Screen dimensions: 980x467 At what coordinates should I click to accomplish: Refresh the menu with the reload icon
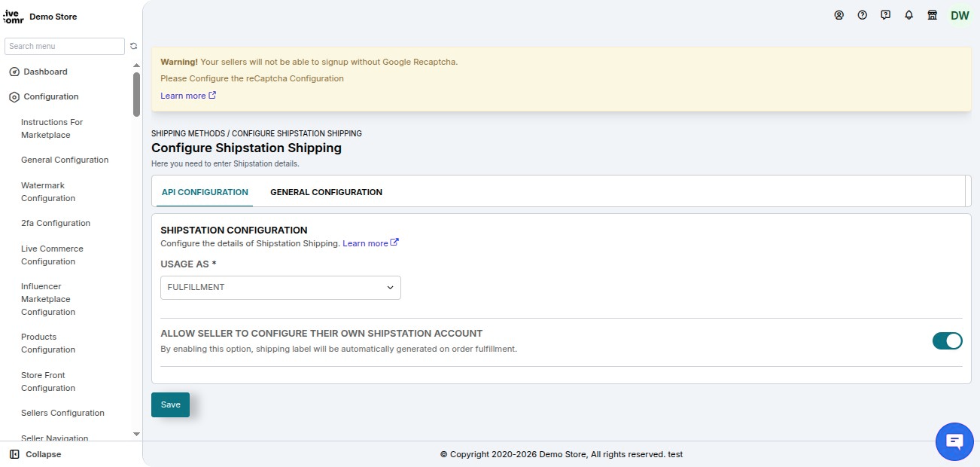coord(134,46)
